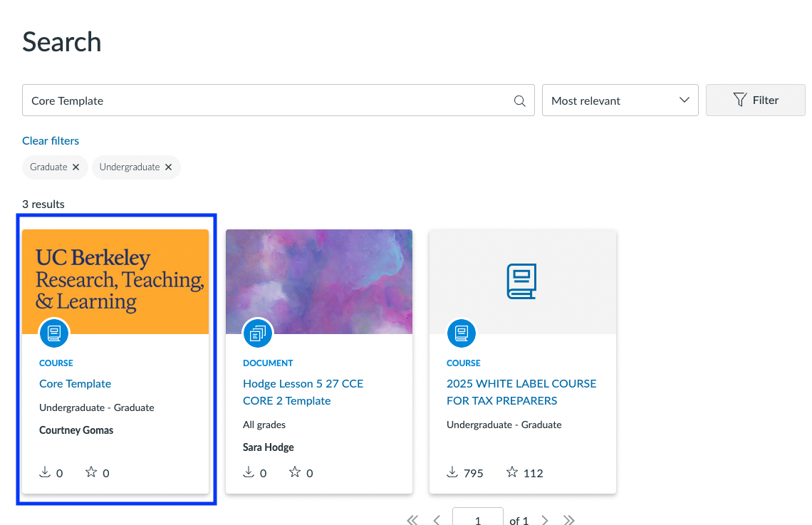The height and width of the screenshot is (525, 812).
Task: Click Undergraduate - Graduate text on White Label card
Action: click(x=504, y=425)
